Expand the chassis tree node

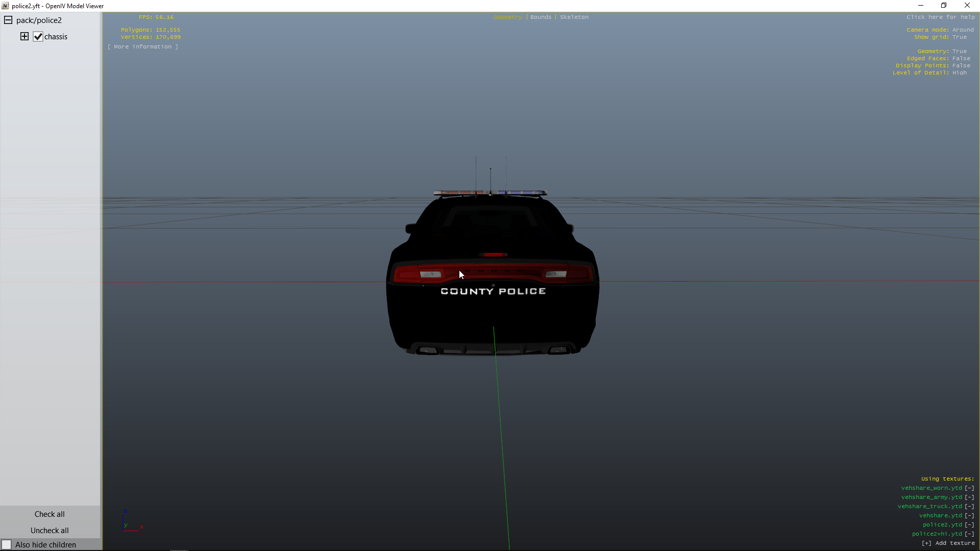(x=24, y=36)
